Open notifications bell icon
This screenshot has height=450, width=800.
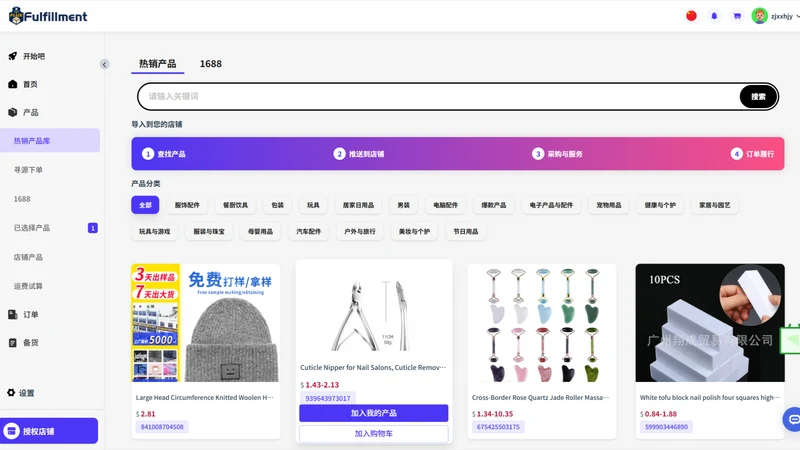point(714,16)
